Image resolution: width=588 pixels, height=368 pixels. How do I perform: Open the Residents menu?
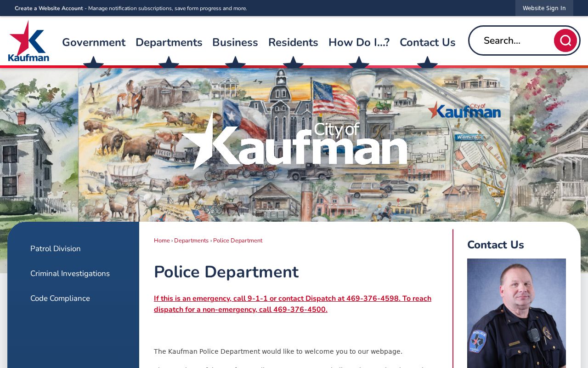(293, 42)
